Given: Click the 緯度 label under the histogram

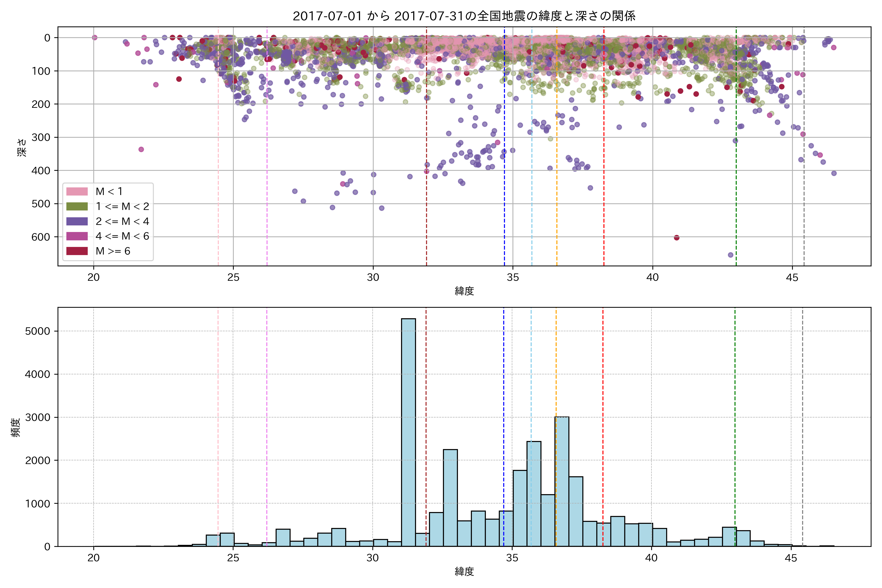Looking at the screenshot, I should (x=464, y=572).
